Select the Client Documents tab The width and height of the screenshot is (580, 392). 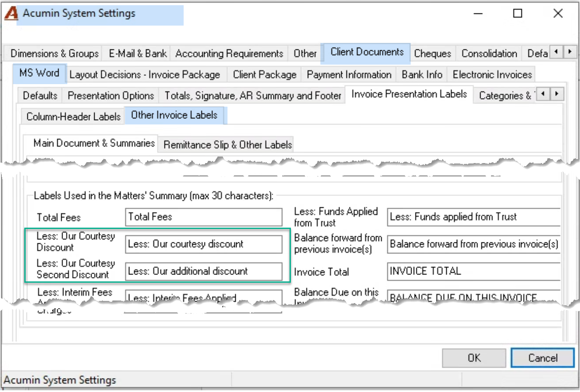click(367, 52)
